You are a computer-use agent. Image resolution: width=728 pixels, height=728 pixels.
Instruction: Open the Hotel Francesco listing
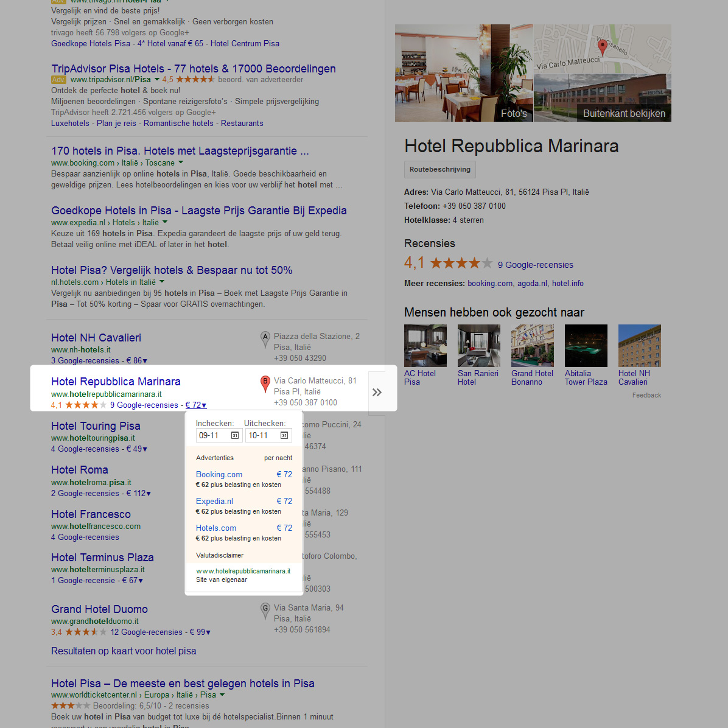(91, 514)
